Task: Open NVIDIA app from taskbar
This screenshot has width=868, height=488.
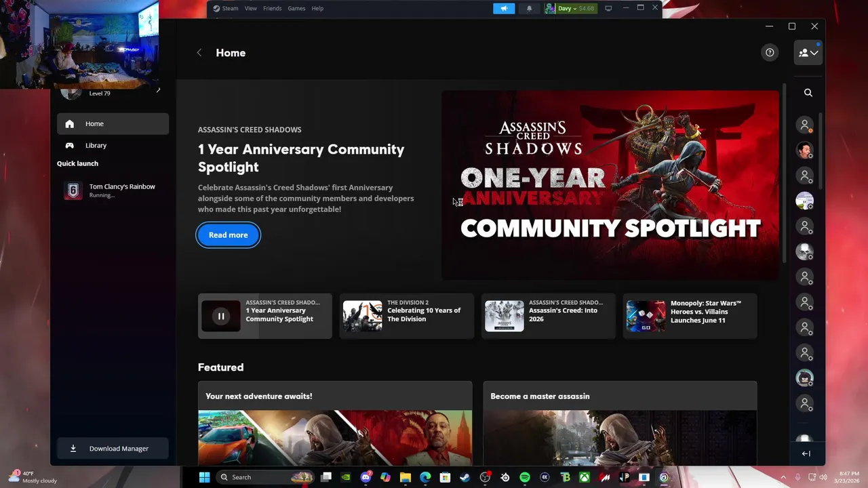Action: tap(346, 477)
